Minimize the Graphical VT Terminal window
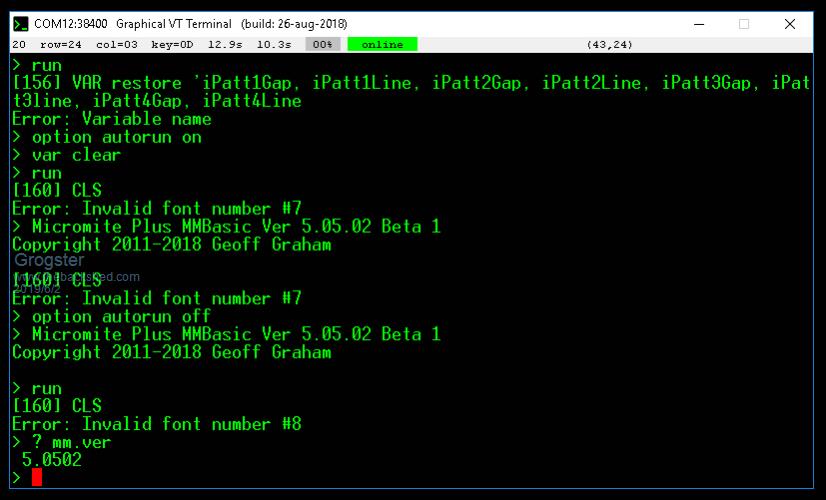The width and height of the screenshot is (826, 500). (698, 24)
